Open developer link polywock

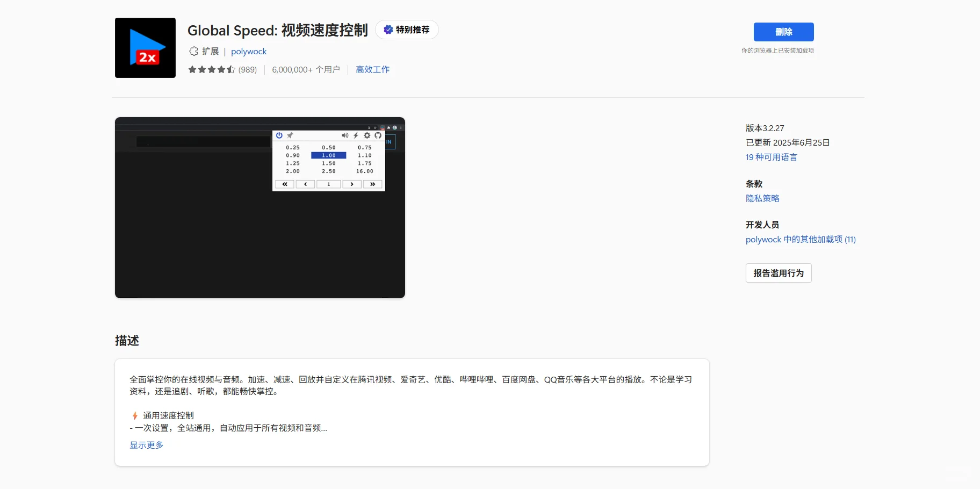tap(249, 51)
